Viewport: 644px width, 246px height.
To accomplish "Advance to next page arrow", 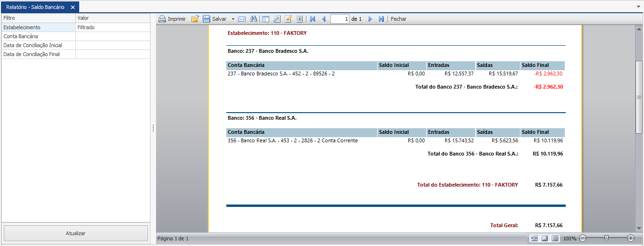I will point(370,19).
